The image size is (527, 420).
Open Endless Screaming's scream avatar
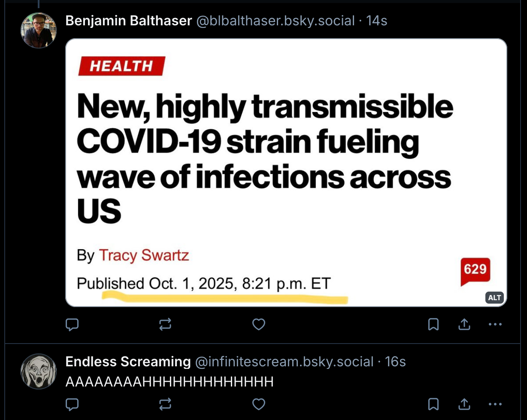(39, 371)
